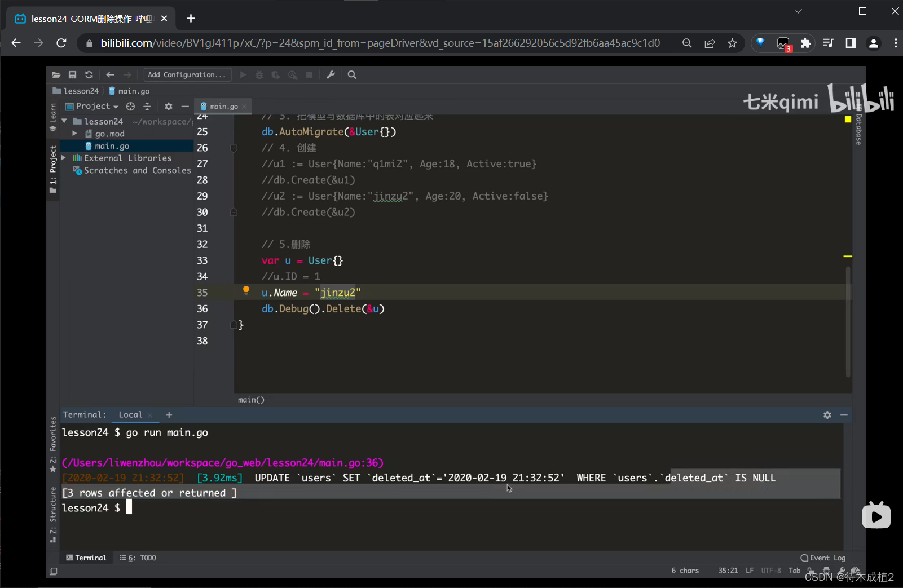Click the IDE navigate forward arrow
This screenshot has width=903, height=588.
[x=127, y=74]
